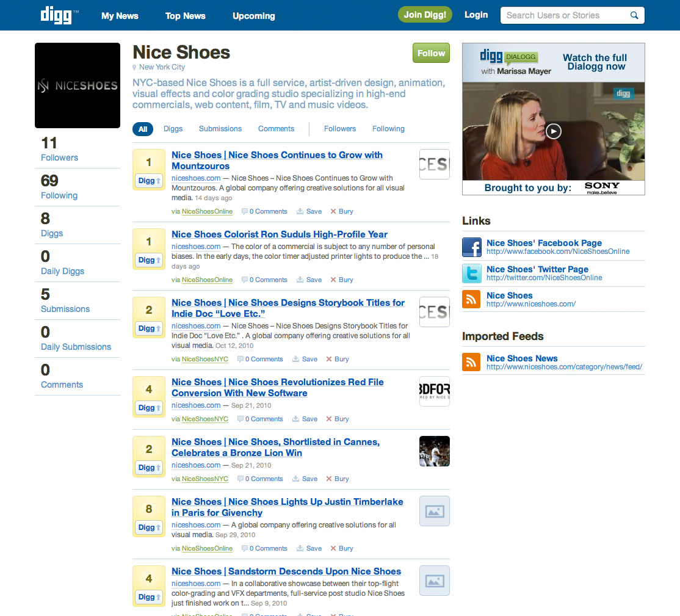Viewport: 680px width, 616px height.
Task: Select the All tab
Action: [143, 129]
